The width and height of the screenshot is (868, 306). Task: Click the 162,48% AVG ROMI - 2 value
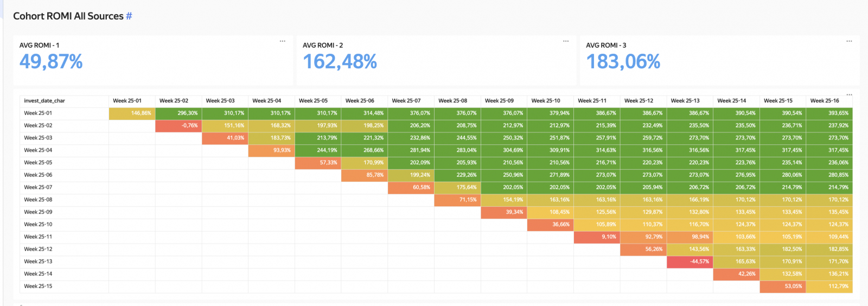340,62
